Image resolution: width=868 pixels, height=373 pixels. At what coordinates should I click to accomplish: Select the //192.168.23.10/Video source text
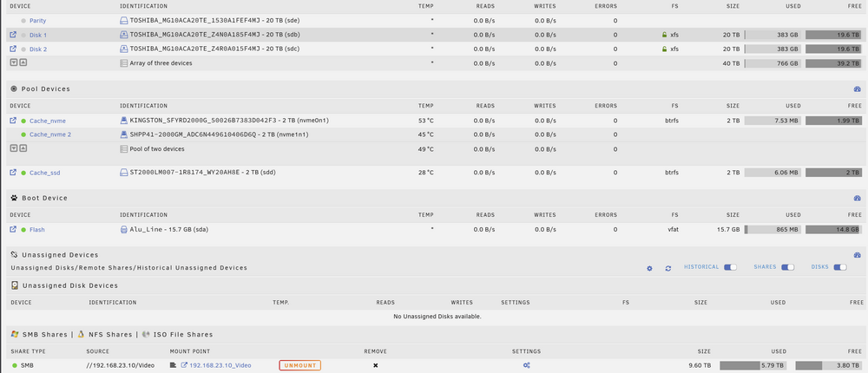tap(120, 365)
